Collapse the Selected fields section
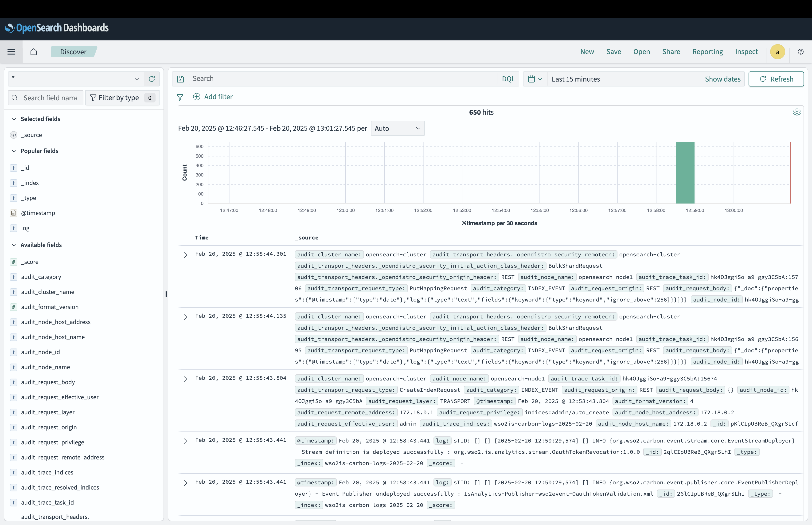 [x=14, y=119]
